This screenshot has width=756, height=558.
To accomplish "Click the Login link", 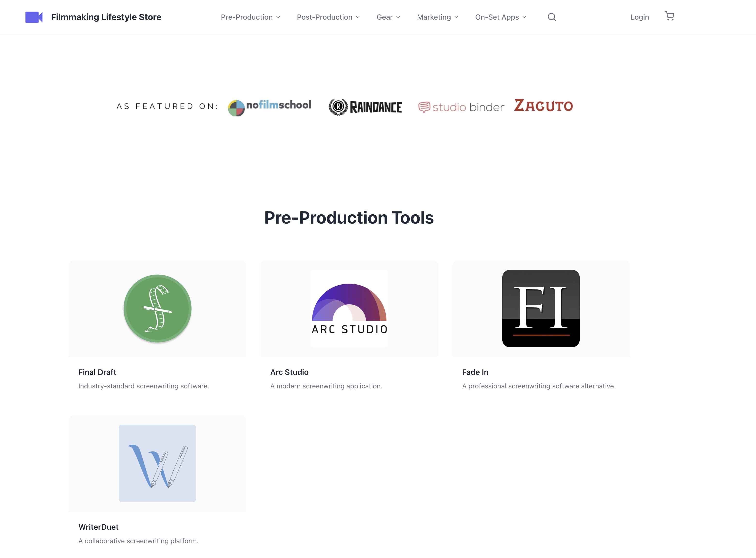I will point(640,17).
